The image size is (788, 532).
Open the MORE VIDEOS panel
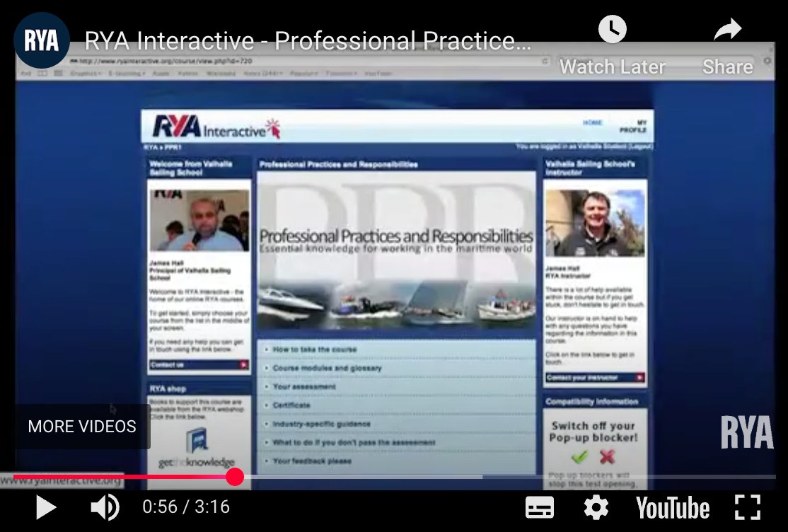coord(82,427)
